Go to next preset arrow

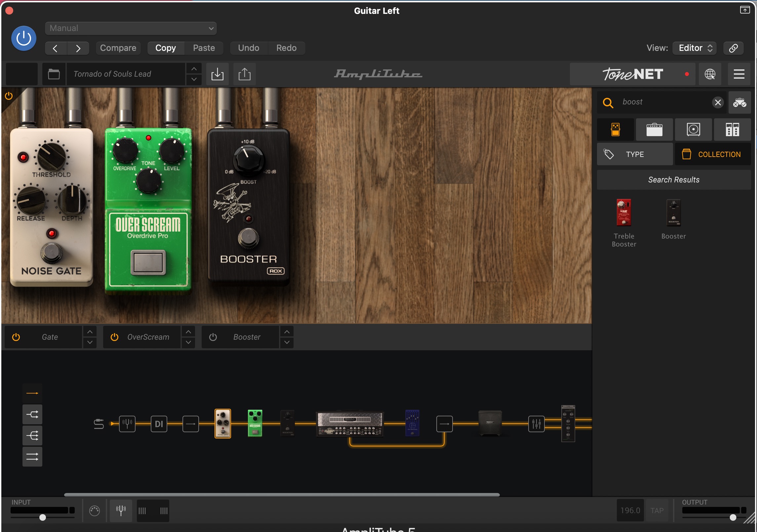click(78, 48)
